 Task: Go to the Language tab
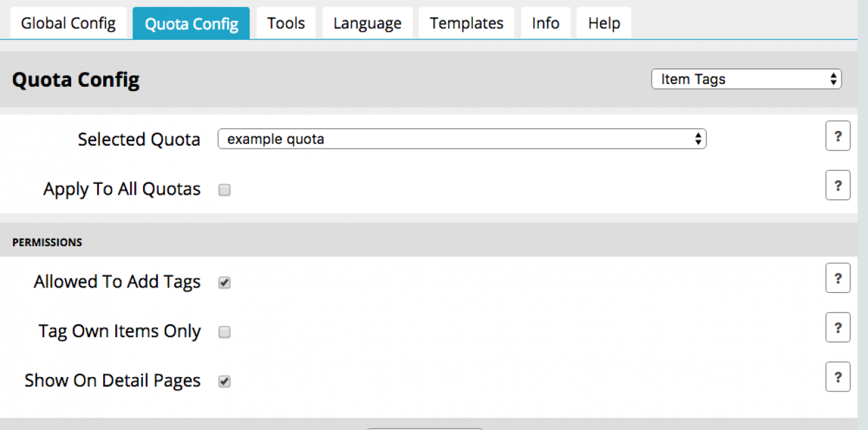click(367, 24)
